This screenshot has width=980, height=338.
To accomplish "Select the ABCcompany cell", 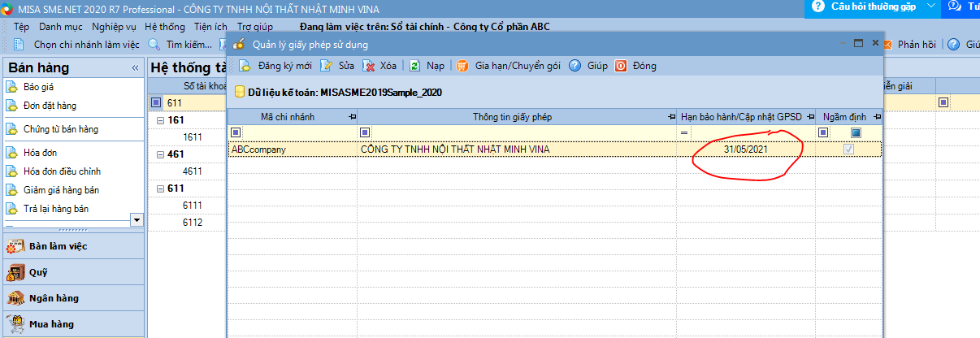I will click(x=293, y=149).
